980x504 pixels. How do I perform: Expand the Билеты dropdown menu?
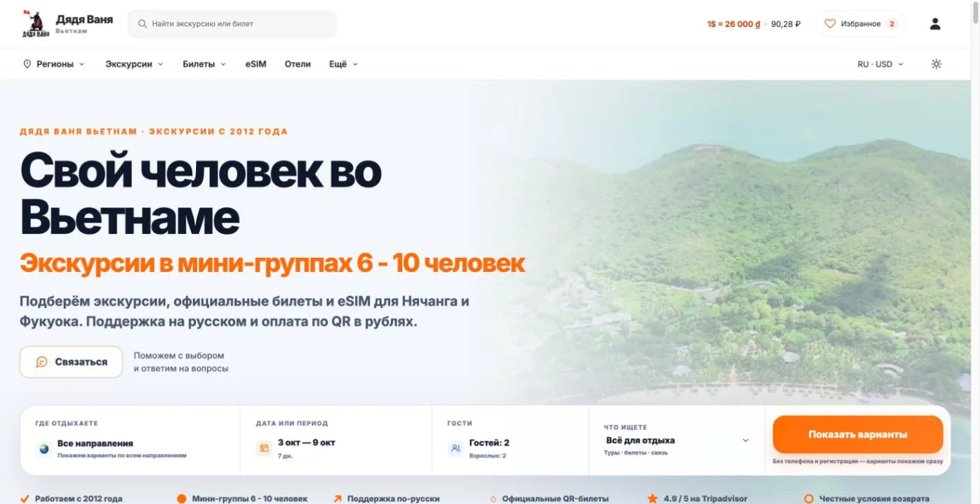click(204, 64)
